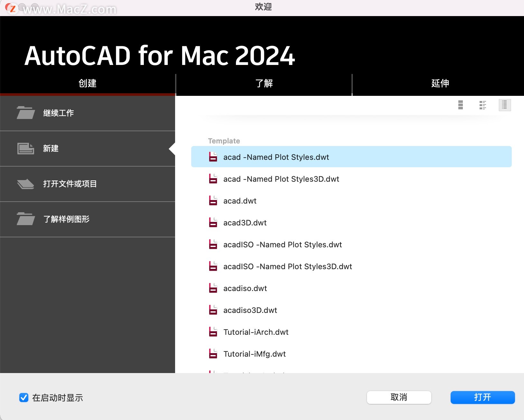Click the 继续工作 folder icon

pos(25,113)
